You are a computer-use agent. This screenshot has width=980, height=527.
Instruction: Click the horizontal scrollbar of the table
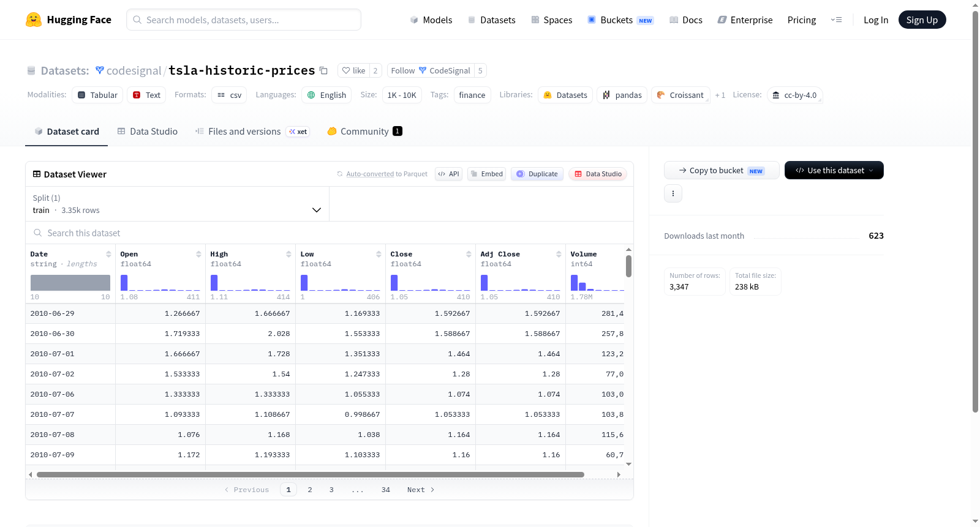pyautogui.click(x=311, y=474)
